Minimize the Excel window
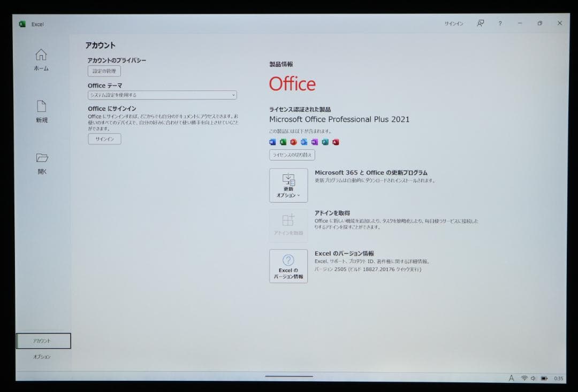Screen dimensions: 578x392 click(520, 23)
